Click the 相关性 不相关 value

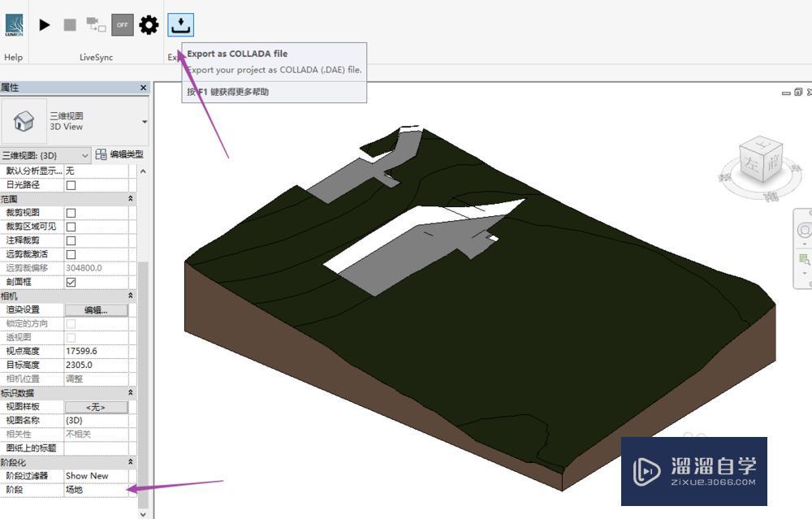(97, 434)
